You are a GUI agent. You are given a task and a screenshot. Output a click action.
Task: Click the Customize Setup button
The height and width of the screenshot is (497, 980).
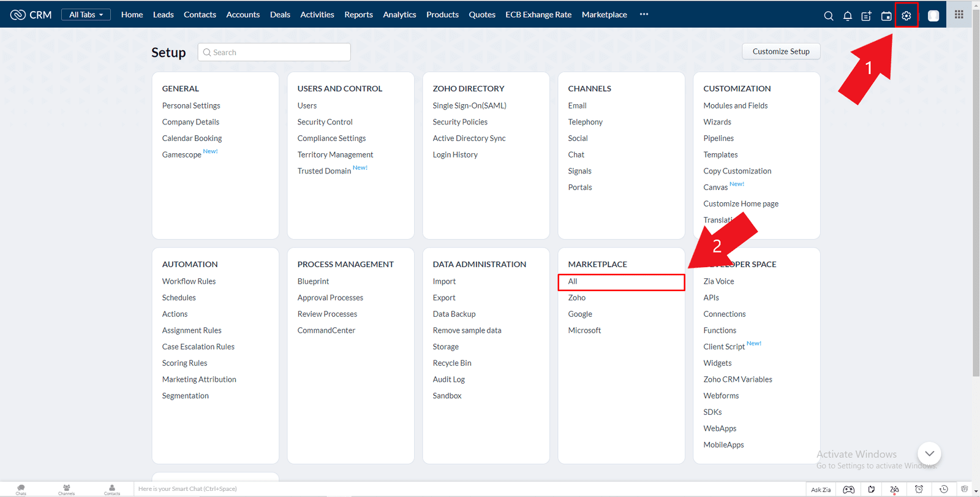pos(781,51)
